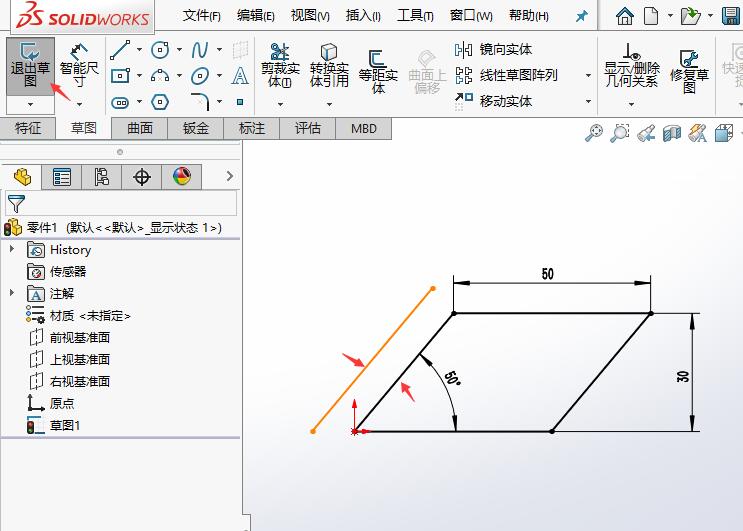This screenshot has height=531, width=743.
Task: Select the Smart Dimension (智能尺寸) tool
Action: [x=79, y=66]
